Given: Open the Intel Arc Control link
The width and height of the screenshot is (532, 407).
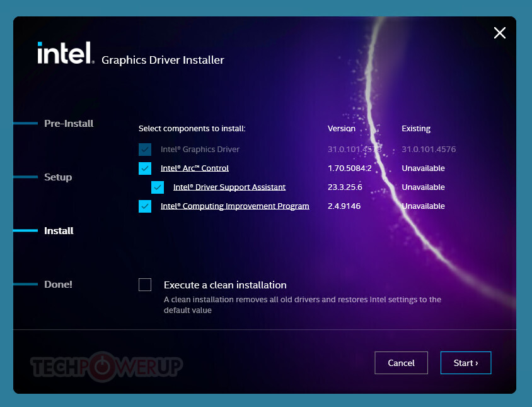Looking at the screenshot, I should 195,168.
